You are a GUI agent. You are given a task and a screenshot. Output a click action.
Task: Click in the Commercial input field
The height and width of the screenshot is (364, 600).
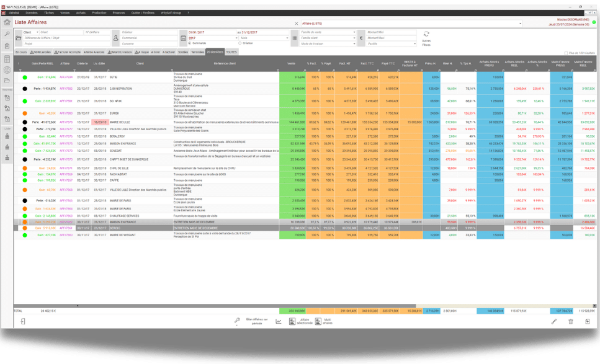[x=150, y=38]
